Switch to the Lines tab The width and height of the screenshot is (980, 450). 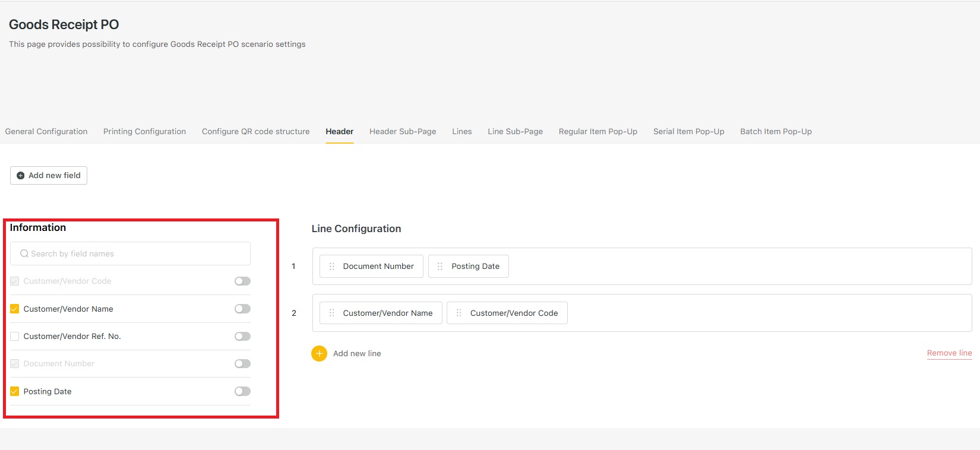pos(462,132)
